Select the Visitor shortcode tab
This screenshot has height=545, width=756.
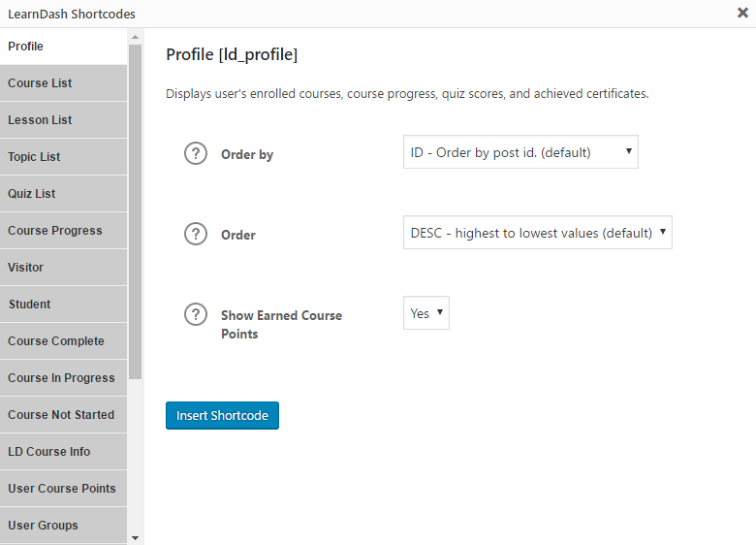pos(63,268)
